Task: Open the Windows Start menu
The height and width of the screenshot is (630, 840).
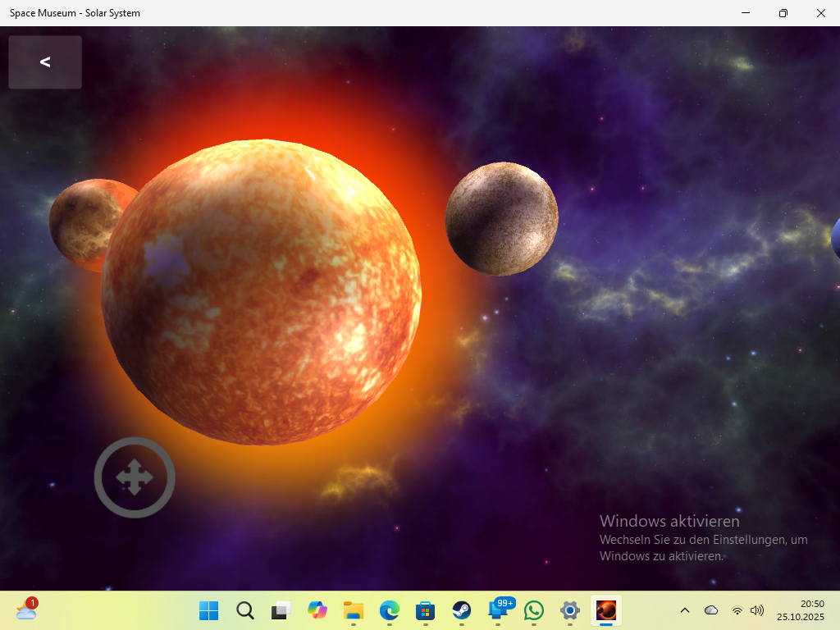Action: [x=209, y=610]
